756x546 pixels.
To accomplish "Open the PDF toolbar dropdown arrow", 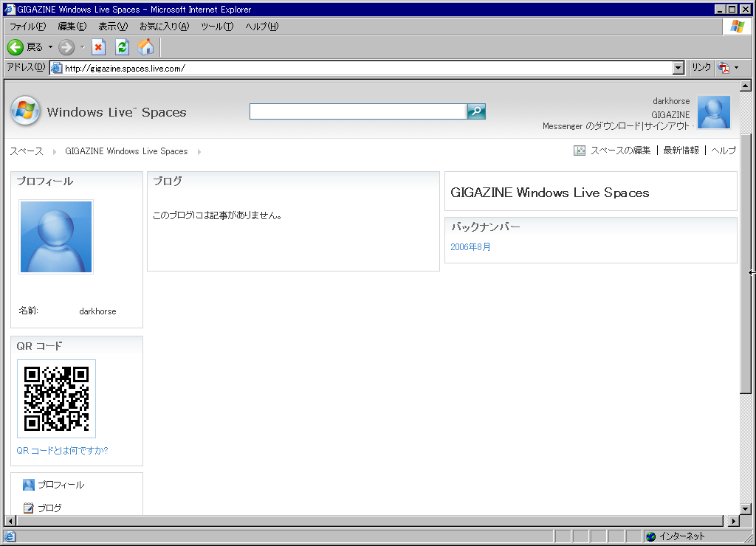I will [x=736, y=68].
